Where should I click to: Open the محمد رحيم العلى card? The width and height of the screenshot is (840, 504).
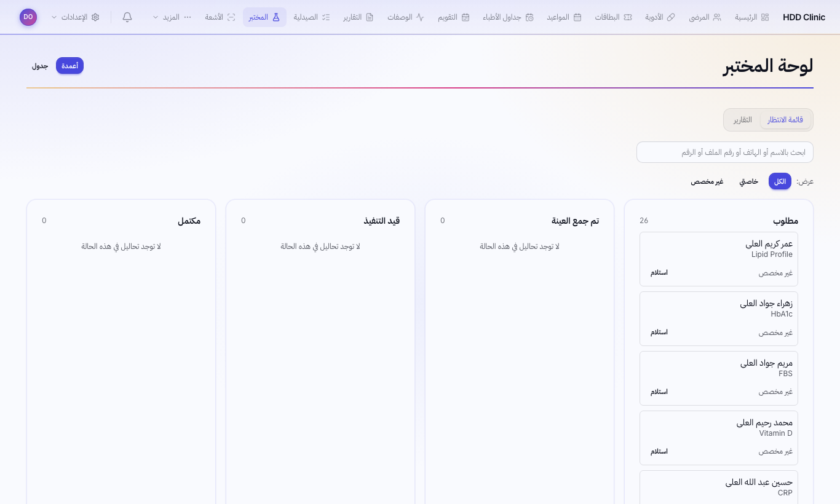[719, 438]
